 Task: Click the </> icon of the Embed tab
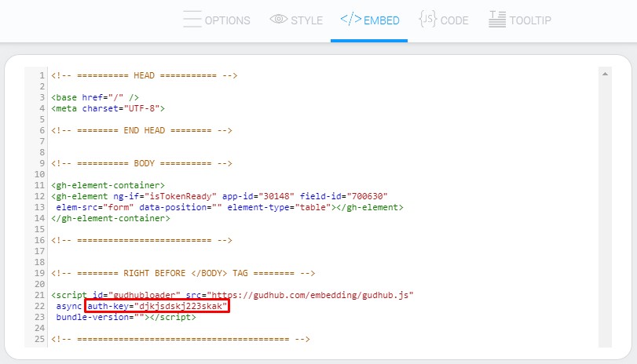pos(350,20)
